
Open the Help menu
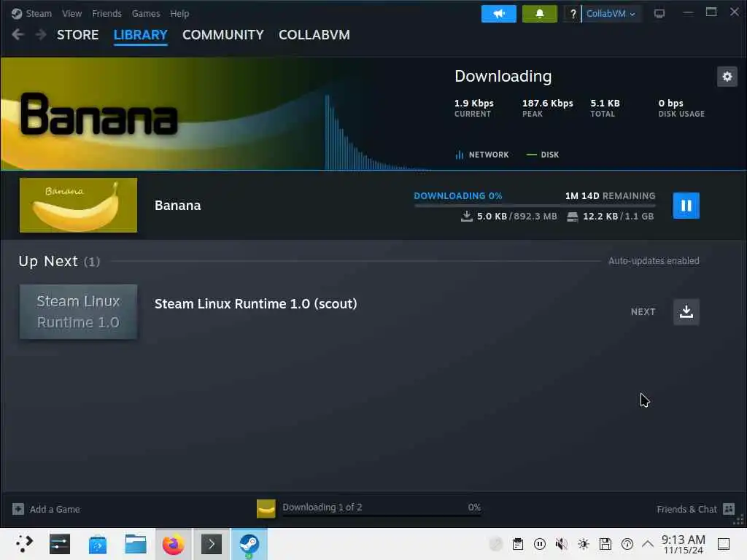coord(179,13)
